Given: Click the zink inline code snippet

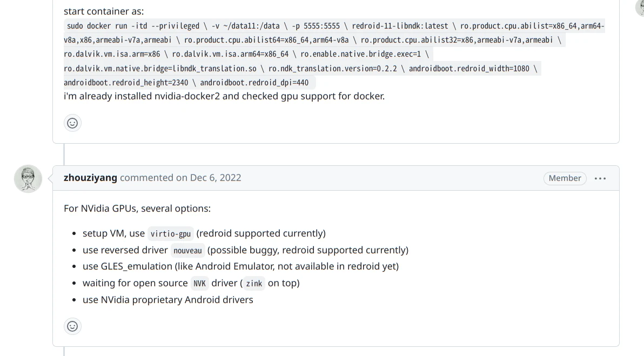Looking at the screenshot, I should click(x=254, y=284).
